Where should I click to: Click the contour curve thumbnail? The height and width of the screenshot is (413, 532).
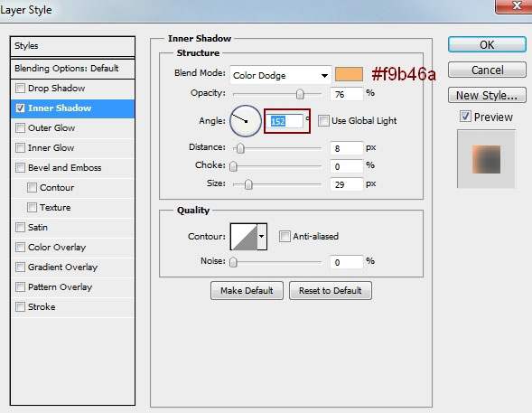[244, 237]
